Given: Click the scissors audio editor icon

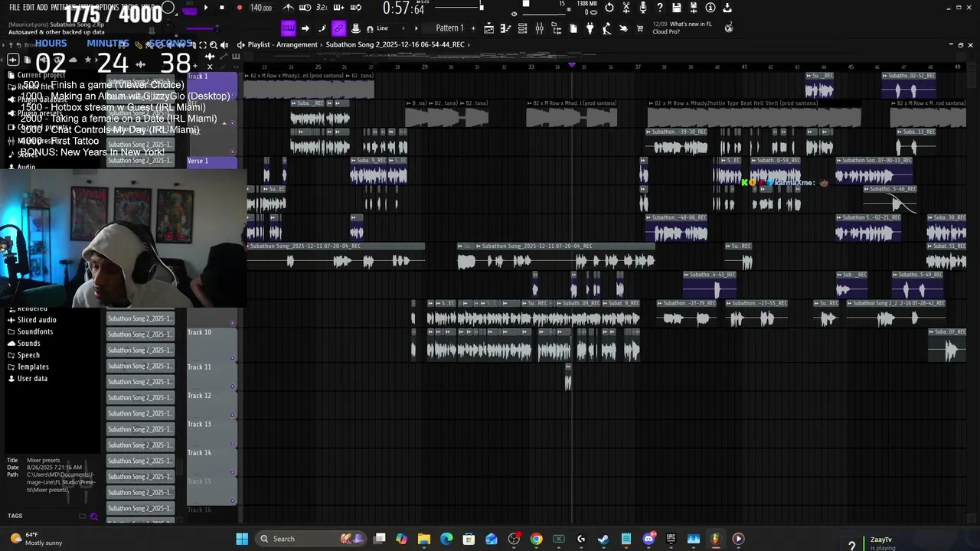Looking at the screenshot, I should (x=626, y=8).
